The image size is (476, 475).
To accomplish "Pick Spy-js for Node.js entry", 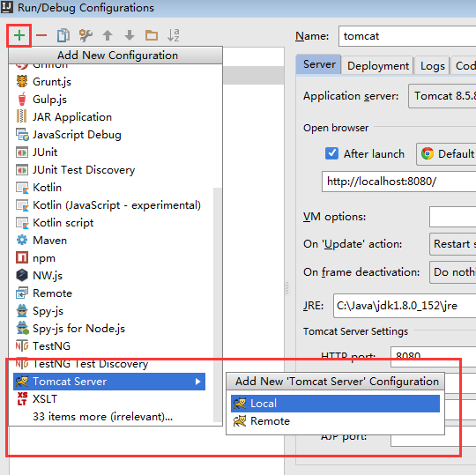I will tap(110, 328).
